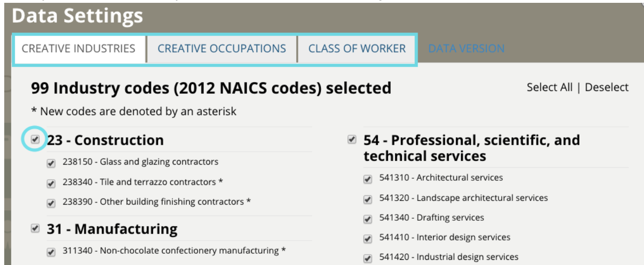Click the Select All link
This screenshot has height=265, width=644.
(549, 87)
